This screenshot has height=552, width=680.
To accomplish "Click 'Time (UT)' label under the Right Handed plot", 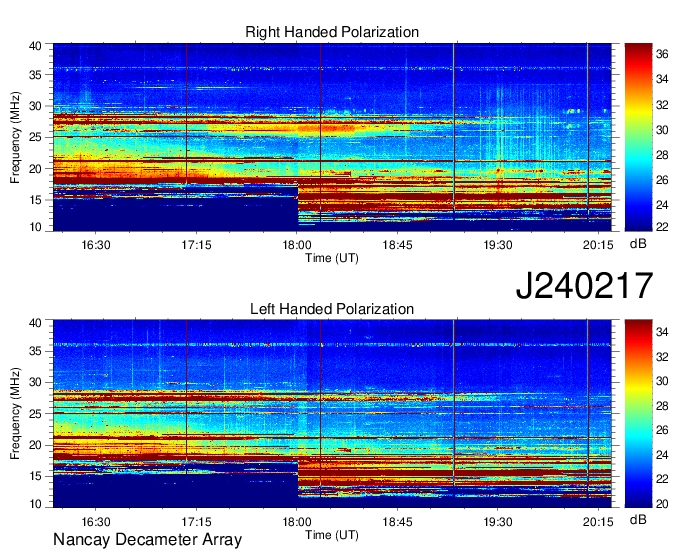I will 332,258.
